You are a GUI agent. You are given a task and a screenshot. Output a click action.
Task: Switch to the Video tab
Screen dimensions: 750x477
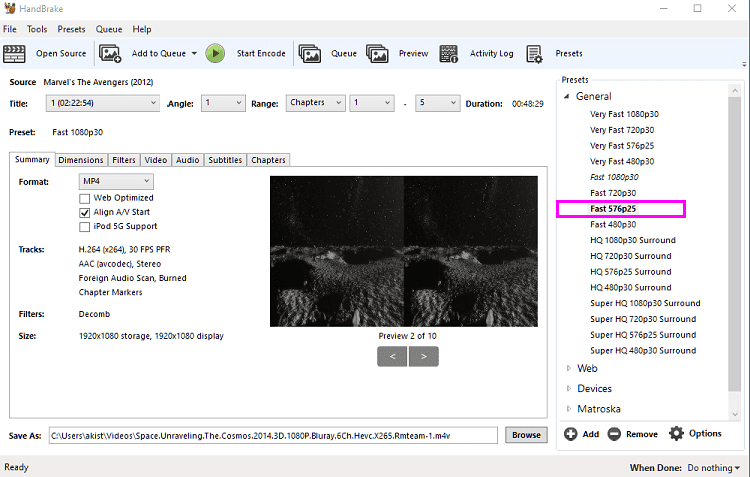tap(156, 160)
